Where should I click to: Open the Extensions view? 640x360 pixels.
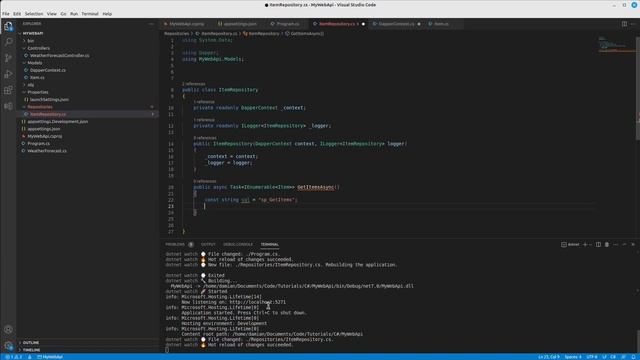[x=8, y=90]
